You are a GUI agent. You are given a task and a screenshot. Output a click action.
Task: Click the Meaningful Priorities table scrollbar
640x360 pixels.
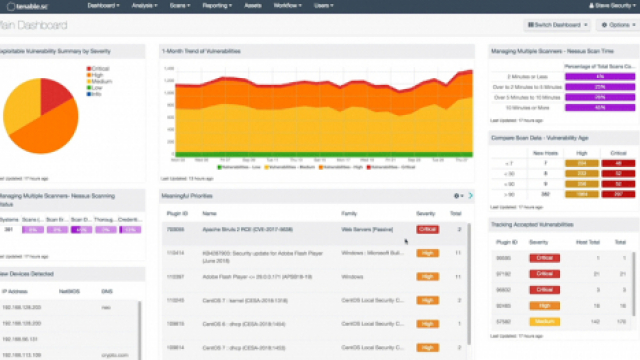point(469,284)
